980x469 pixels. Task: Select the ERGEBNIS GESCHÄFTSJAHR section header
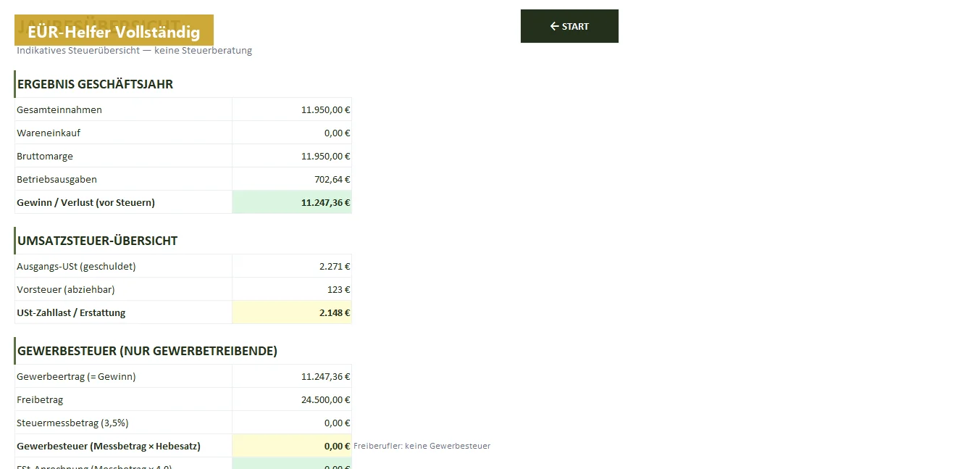pyautogui.click(x=95, y=84)
